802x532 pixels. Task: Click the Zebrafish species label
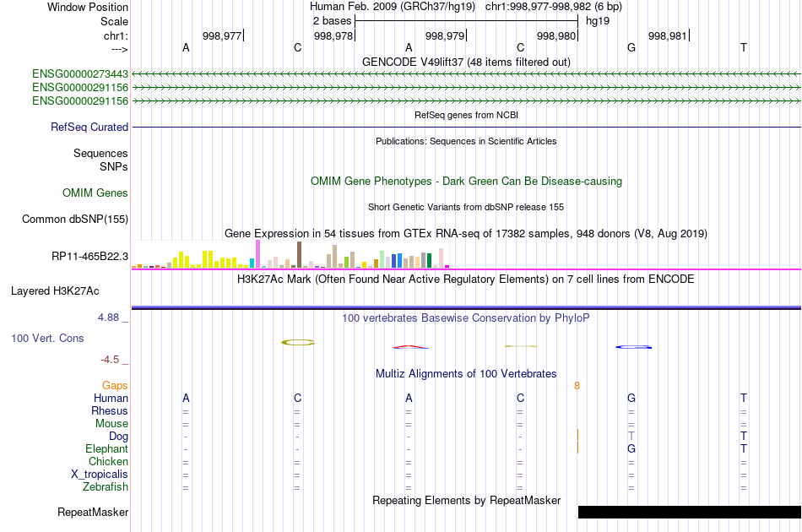106,487
